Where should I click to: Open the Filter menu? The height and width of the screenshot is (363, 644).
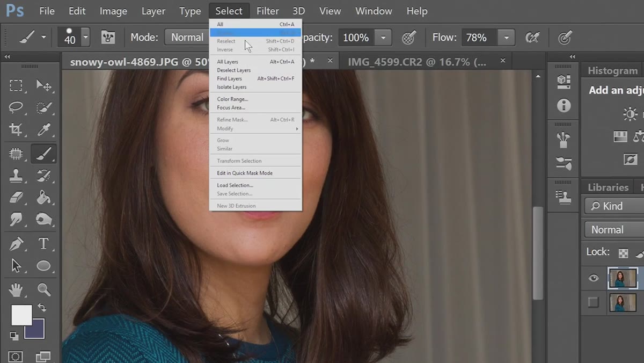(268, 11)
